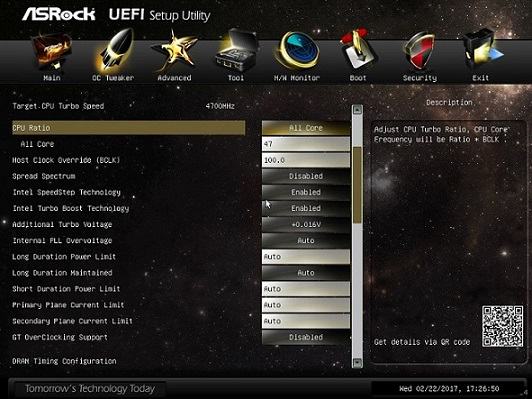Click the QR code image

pyautogui.click(x=502, y=326)
